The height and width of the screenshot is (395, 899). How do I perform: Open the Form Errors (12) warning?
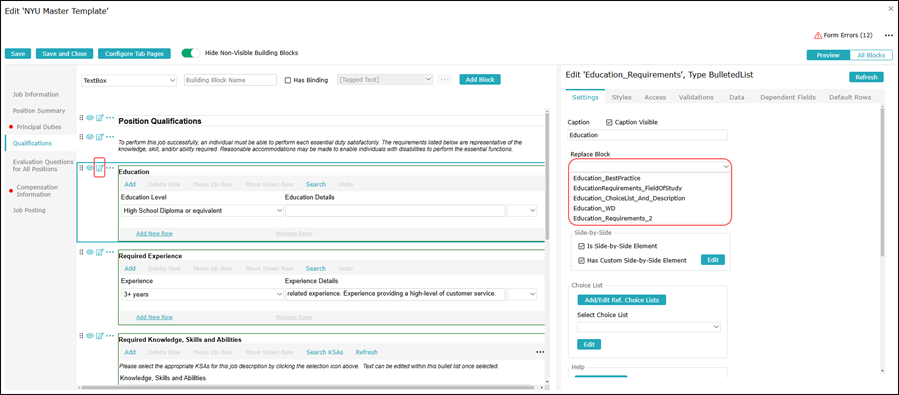pyautogui.click(x=843, y=36)
